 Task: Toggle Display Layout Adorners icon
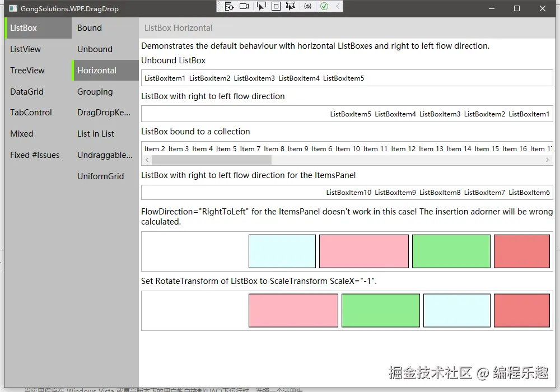[276, 6]
